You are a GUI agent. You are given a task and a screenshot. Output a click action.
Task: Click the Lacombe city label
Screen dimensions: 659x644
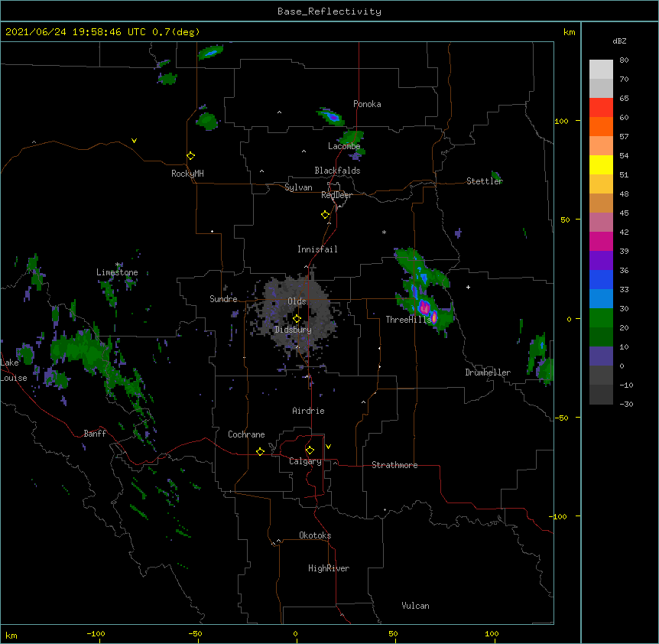click(344, 146)
